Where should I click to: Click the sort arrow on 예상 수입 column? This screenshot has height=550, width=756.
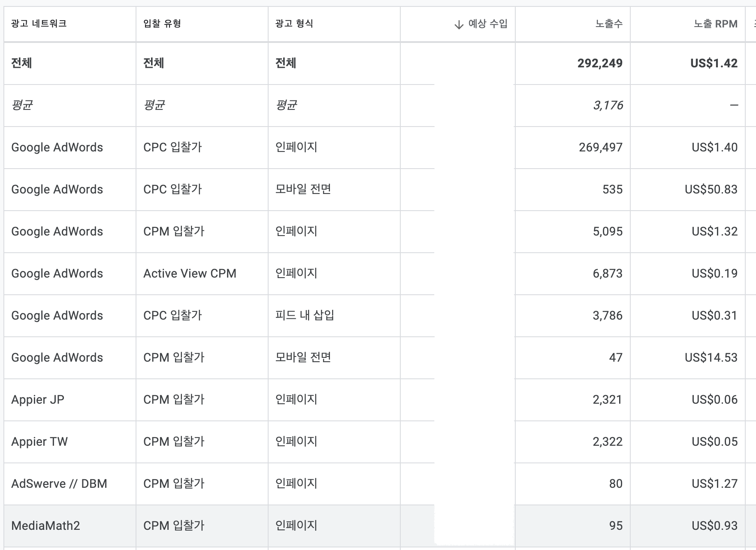pos(459,25)
